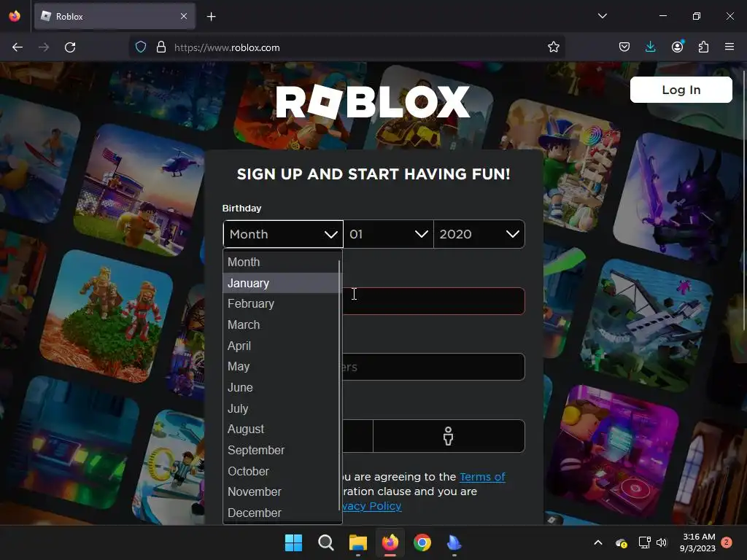Open the day dropdown showing 01
This screenshot has width=747, height=560.
(x=388, y=234)
